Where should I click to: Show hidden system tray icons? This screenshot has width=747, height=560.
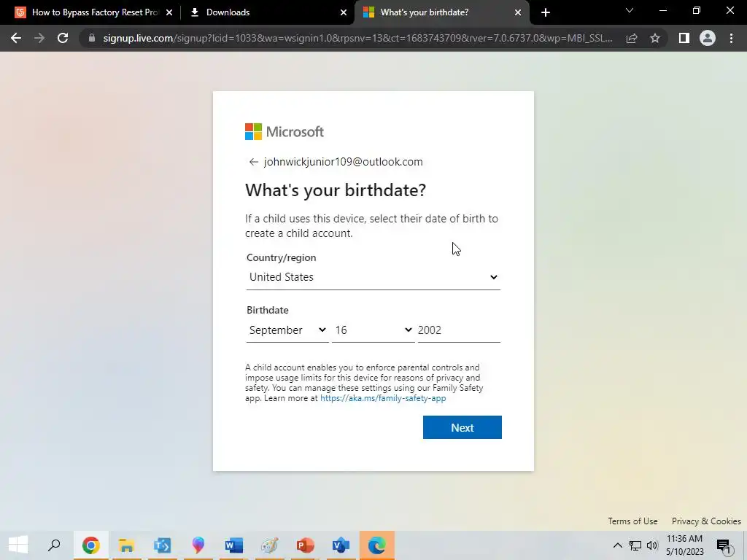[617, 545]
